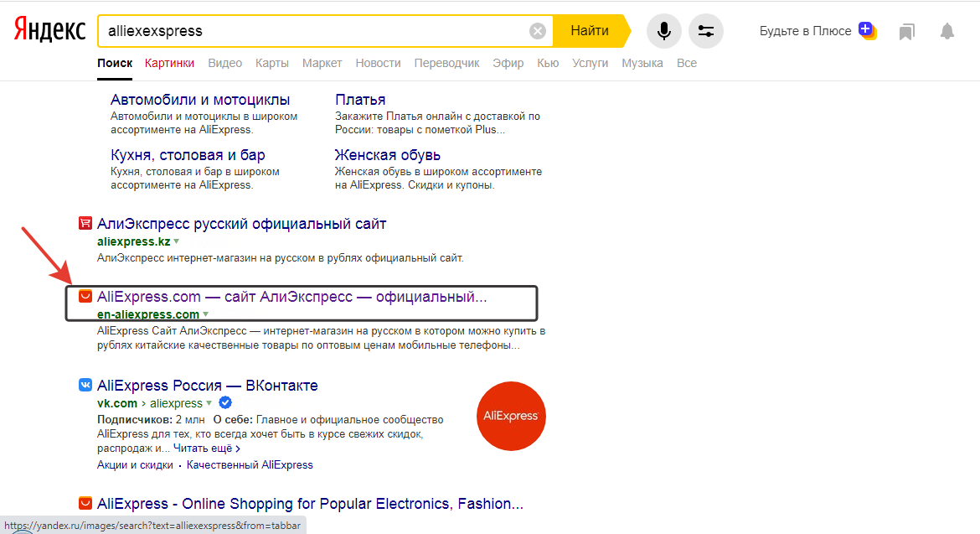Expand dropdown arrow next to aliexpress.kz
The height and width of the screenshot is (534, 980).
click(176, 241)
